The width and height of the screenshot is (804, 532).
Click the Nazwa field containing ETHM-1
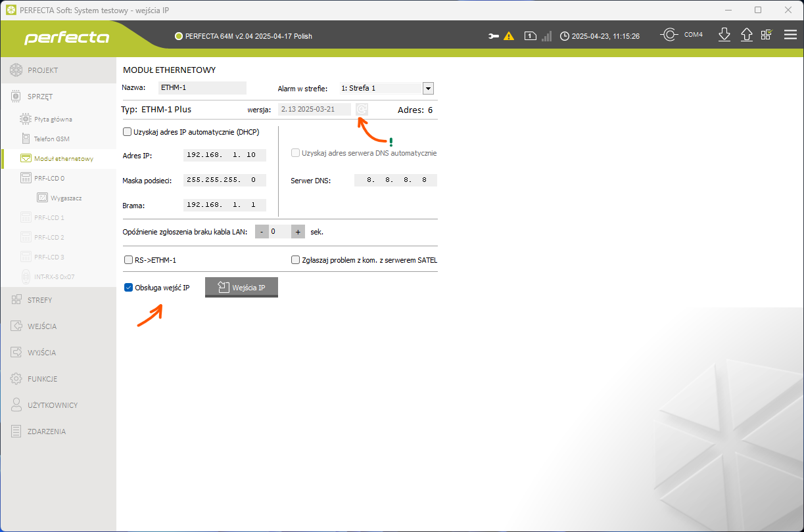coord(202,88)
